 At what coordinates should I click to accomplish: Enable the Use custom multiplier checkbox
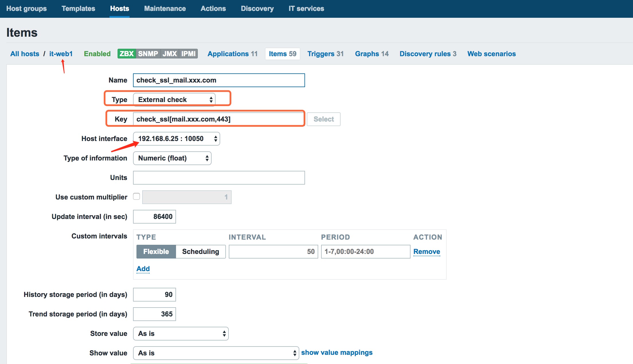click(136, 196)
